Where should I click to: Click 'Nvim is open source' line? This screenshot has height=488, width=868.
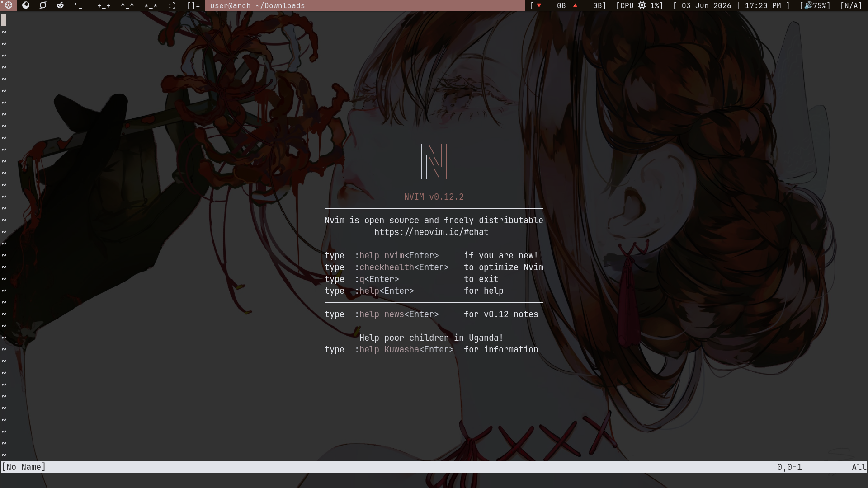pyautogui.click(x=434, y=221)
